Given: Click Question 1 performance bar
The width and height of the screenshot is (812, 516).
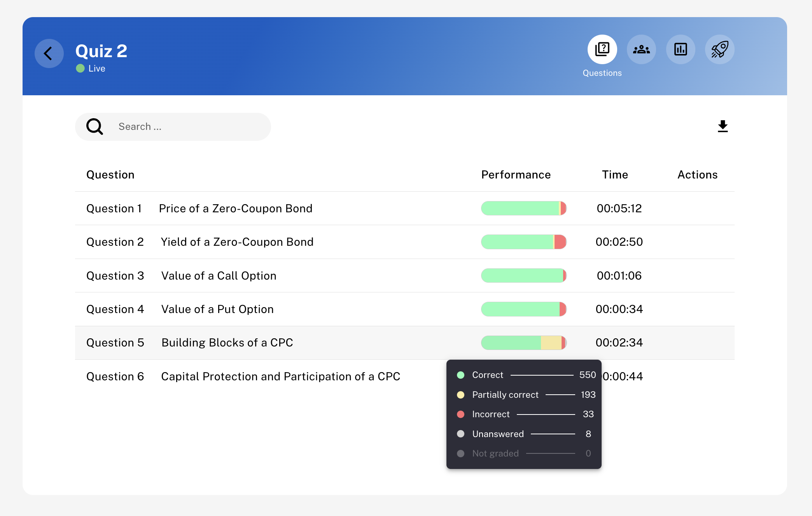Looking at the screenshot, I should 523,208.
